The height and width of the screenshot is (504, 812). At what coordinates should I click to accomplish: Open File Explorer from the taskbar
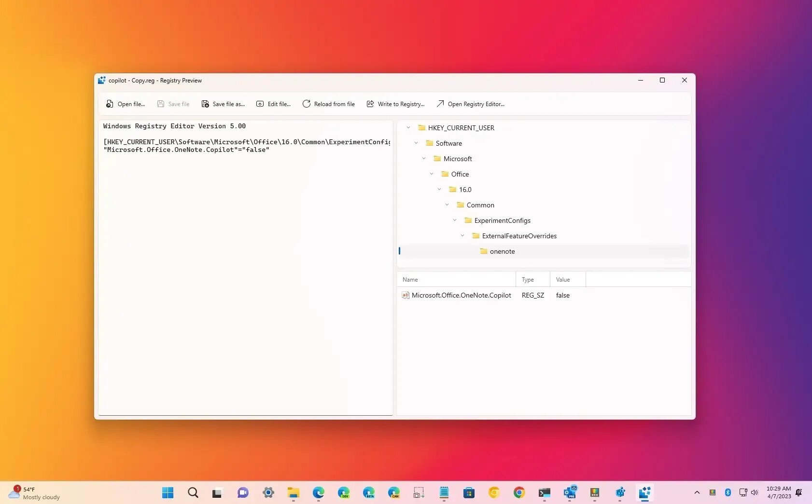click(294, 492)
